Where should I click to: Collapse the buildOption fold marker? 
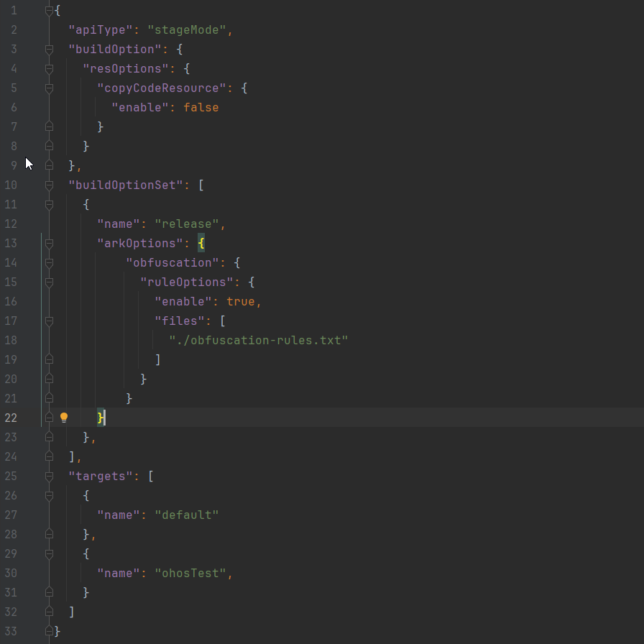point(49,50)
